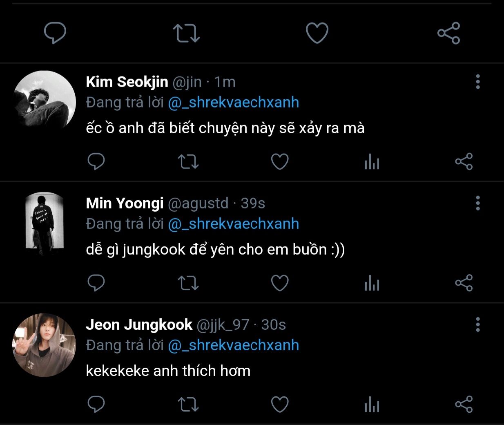Open @_shrekvaechxanh link in Jeon Jungkook's reply
This screenshot has height=425, width=504.
point(233,345)
